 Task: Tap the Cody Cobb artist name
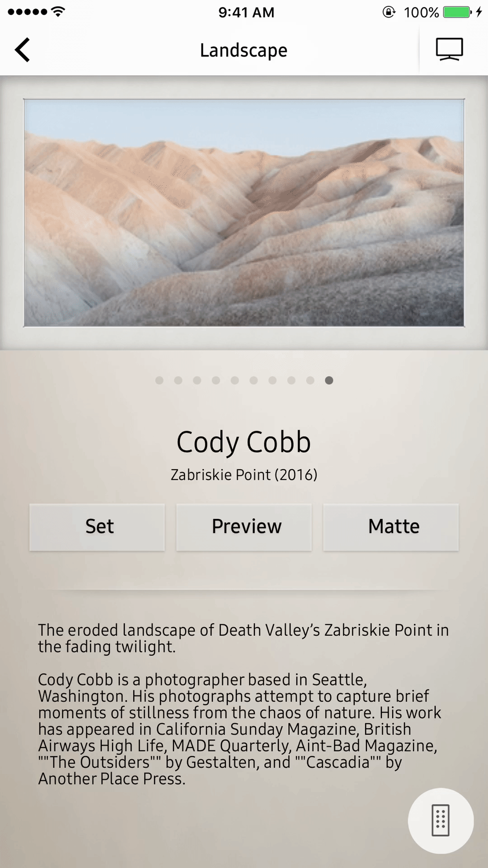pyautogui.click(x=244, y=442)
